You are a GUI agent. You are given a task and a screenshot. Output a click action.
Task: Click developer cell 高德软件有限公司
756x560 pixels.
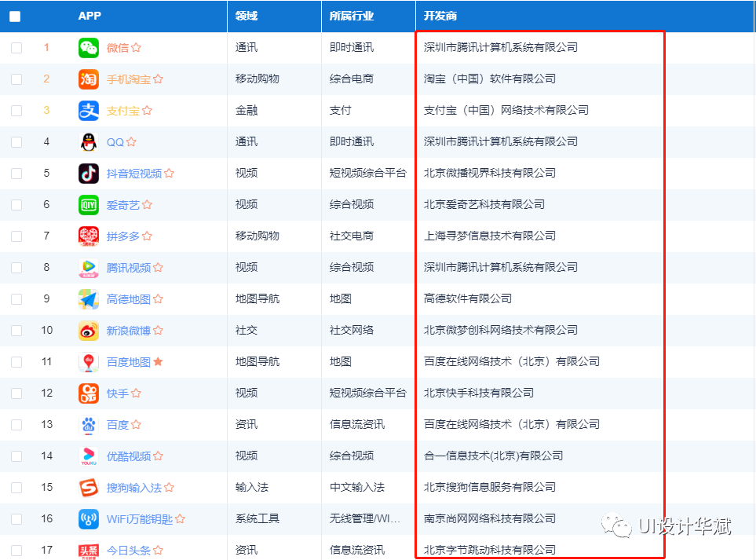(468, 298)
